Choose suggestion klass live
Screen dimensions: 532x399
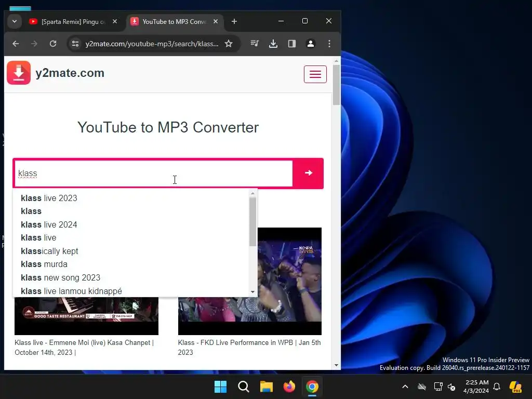click(131, 238)
